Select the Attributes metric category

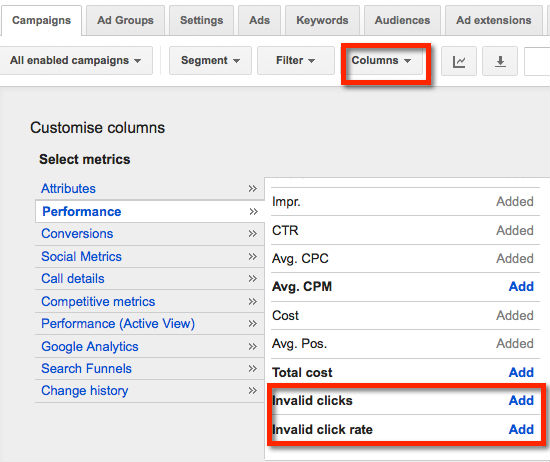68,189
